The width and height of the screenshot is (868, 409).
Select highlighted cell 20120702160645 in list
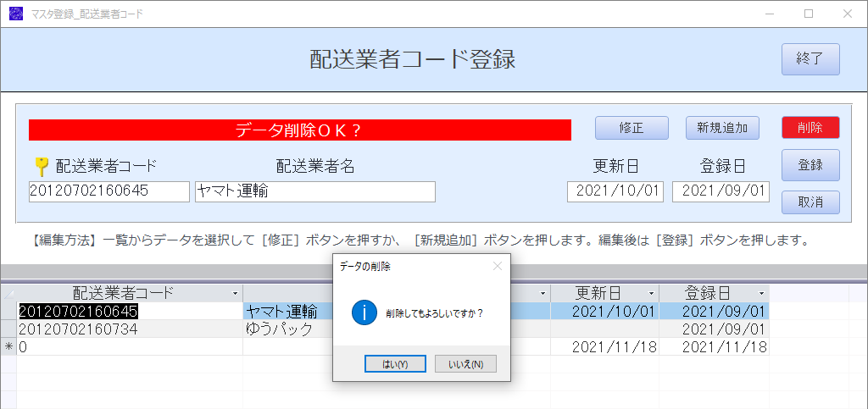point(130,311)
